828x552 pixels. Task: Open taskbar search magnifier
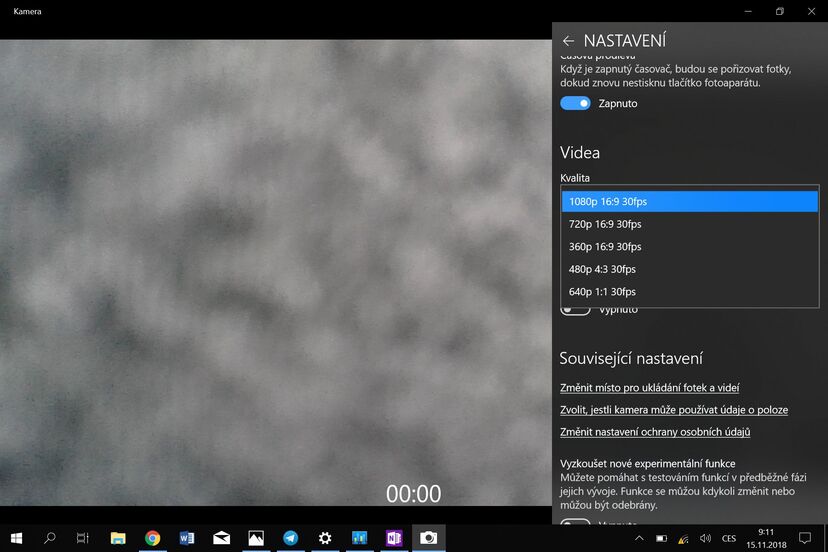pos(50,538)
